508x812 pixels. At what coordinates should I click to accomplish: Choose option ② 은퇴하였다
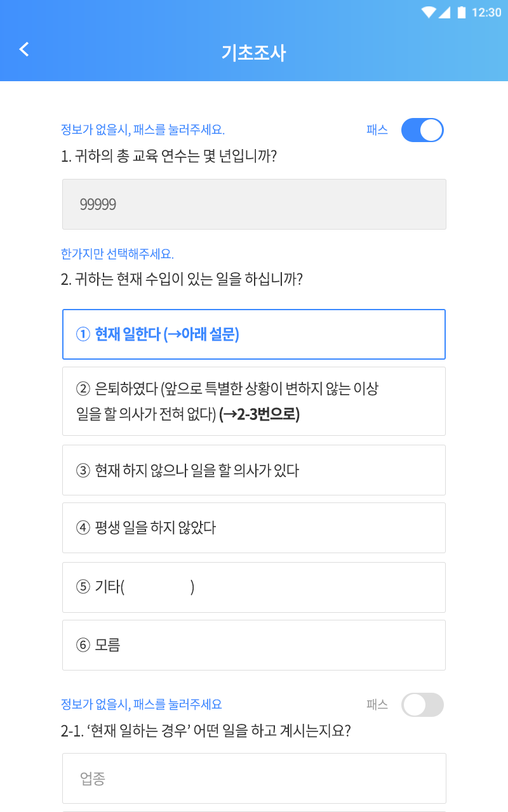click(x=254, y=401)
